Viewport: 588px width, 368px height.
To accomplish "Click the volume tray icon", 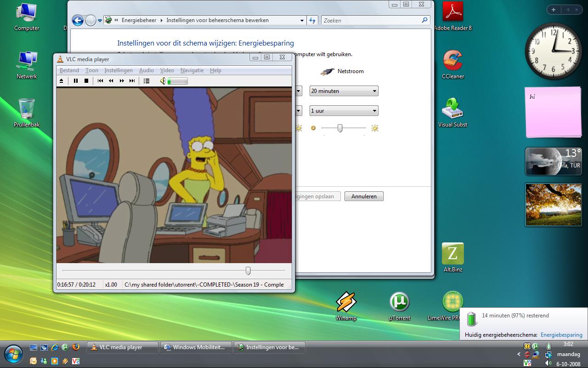I will tap(548, 363).
